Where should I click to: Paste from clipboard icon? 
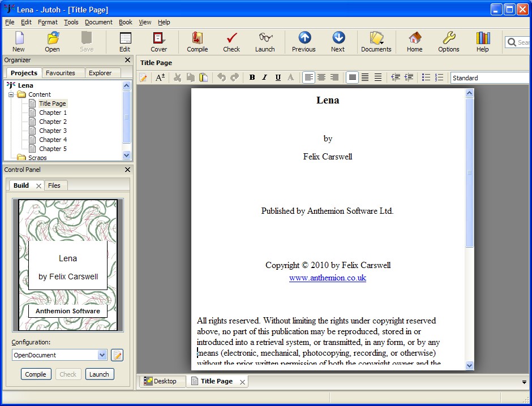tap(204, 77)
